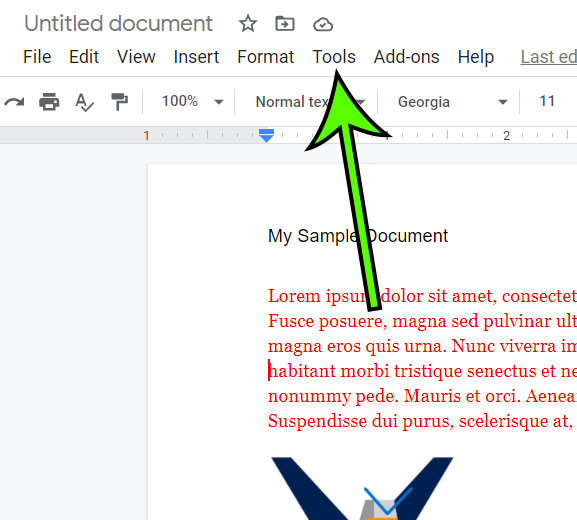Click the move to folder icon
Image resolution: width=577 pixels, height=520 pixels.
(285, 24)
